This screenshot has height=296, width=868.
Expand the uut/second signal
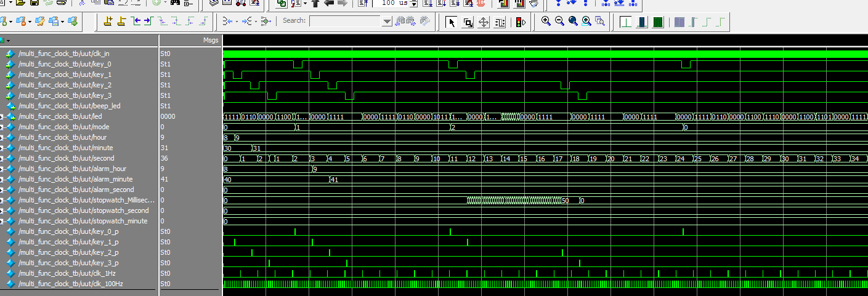(x=2, y=158)
